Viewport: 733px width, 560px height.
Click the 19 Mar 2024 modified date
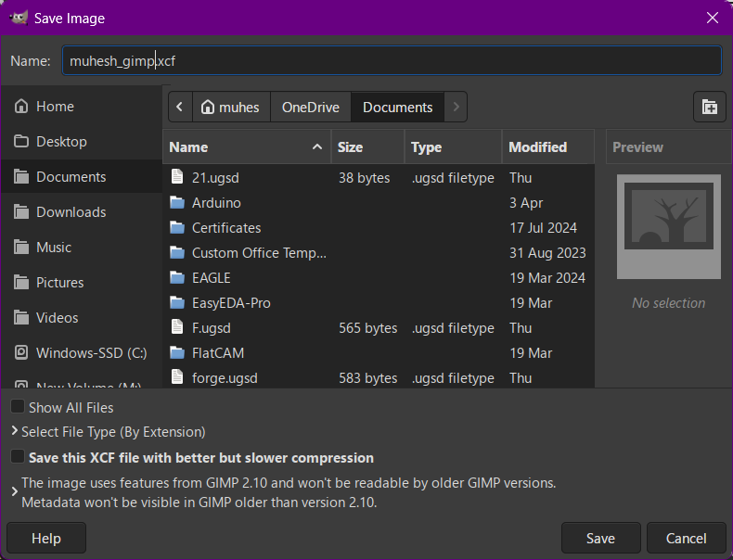(x=547, y=278)
